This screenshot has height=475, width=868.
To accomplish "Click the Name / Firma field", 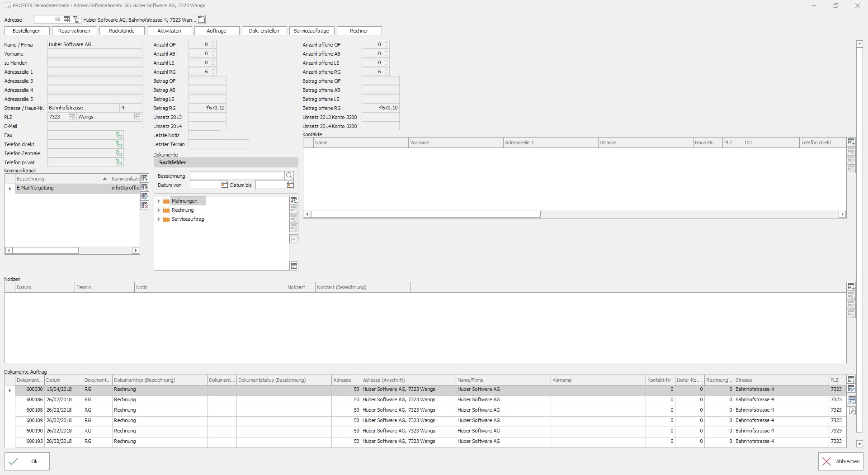I will point(95,44).
